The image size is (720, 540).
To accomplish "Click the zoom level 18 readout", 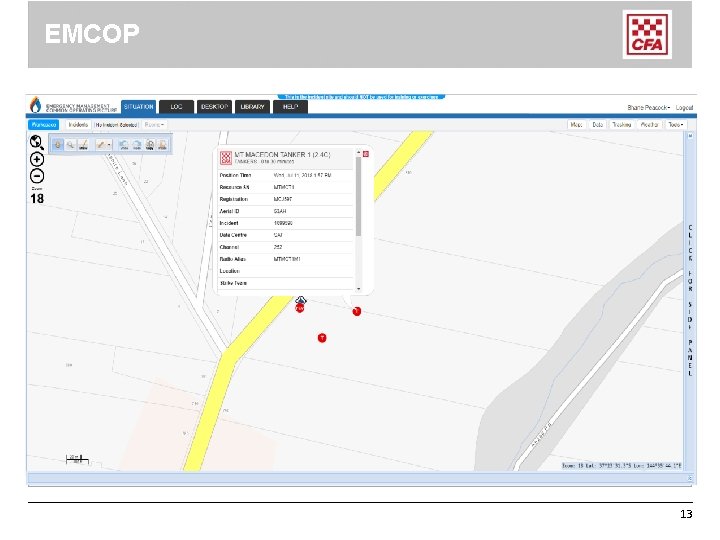I will click(x=37, y=198).
